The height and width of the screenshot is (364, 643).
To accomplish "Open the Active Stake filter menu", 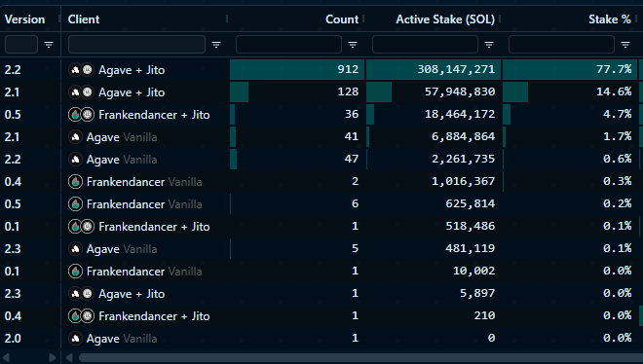I will coord(489,45).
